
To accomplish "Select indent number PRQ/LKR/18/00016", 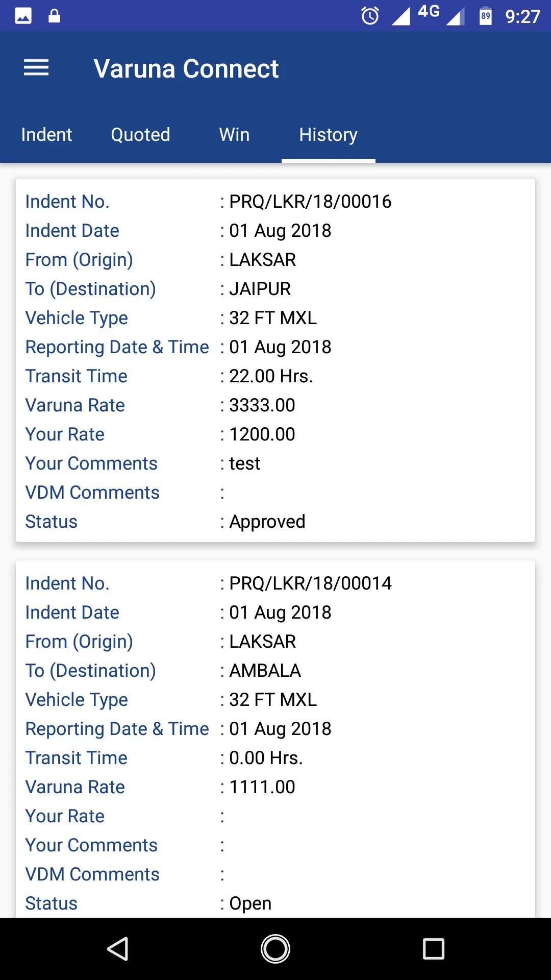I will [x=310, y=202].
